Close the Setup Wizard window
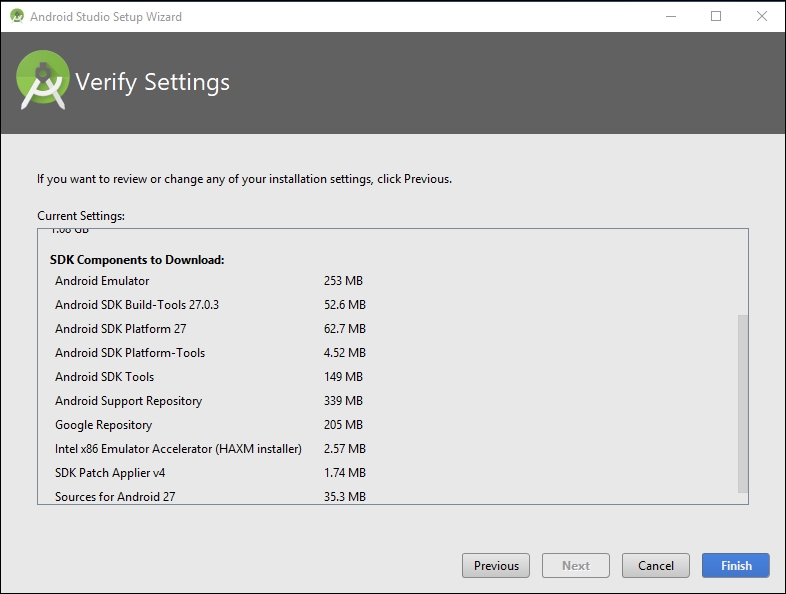Image resolution: width=786 pixels, height=594 pixels. point(761,17)
